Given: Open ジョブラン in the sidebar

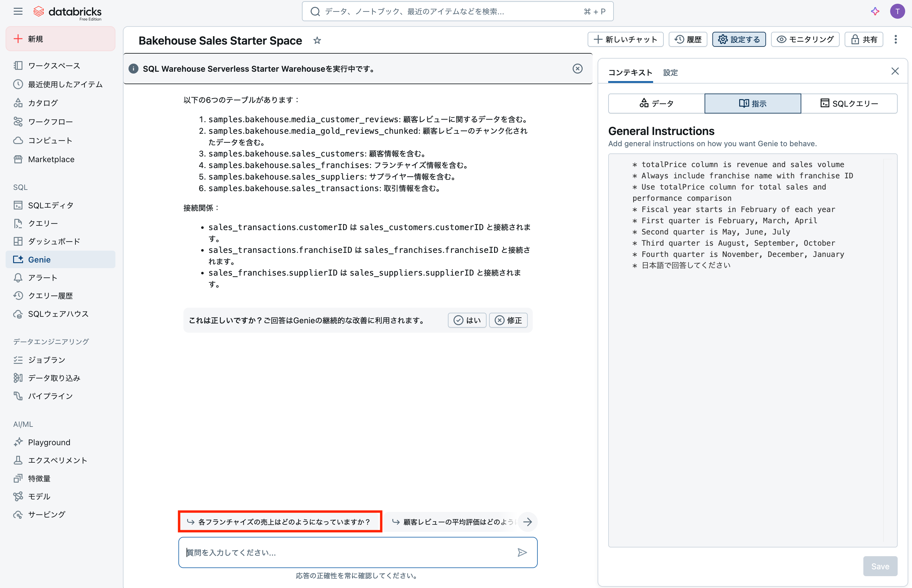Looking at the screenshot, I should [x=60, y=360].
